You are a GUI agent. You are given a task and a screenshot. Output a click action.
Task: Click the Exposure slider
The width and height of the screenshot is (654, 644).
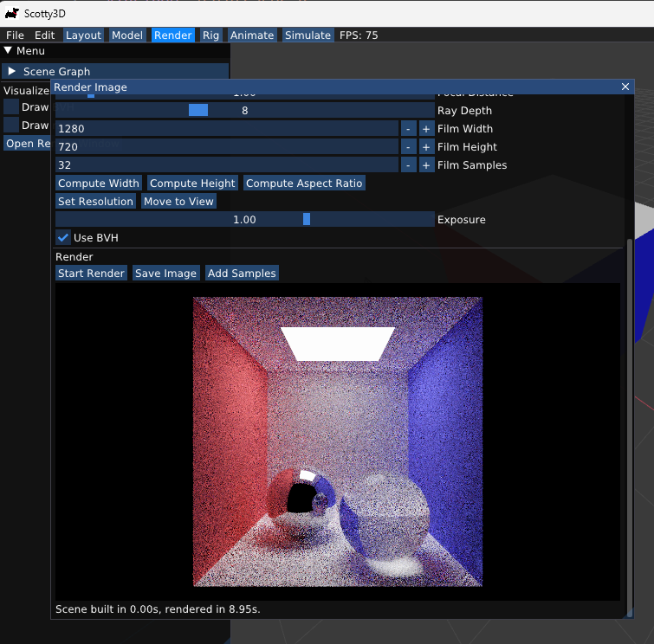click(244, 219)
